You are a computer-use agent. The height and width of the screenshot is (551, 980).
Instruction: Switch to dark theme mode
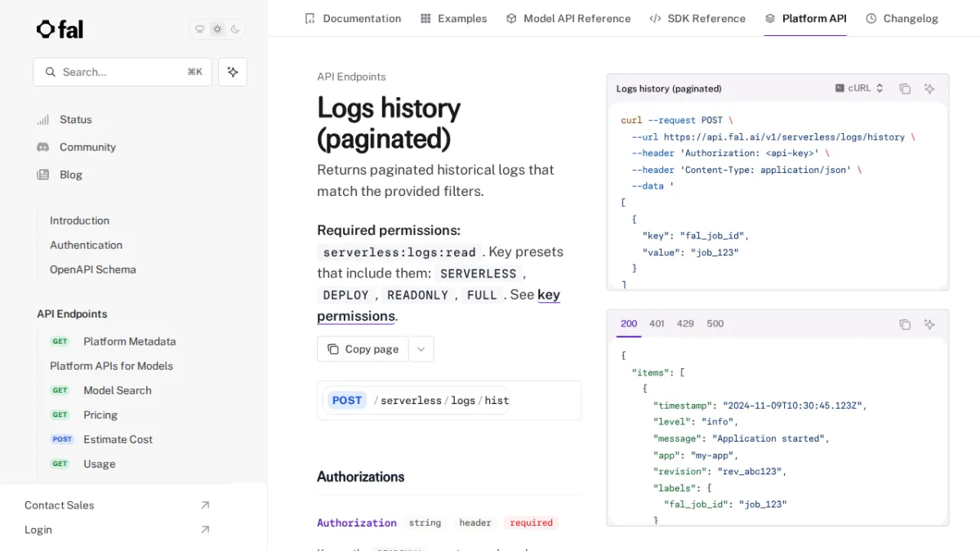coord(235,29)
